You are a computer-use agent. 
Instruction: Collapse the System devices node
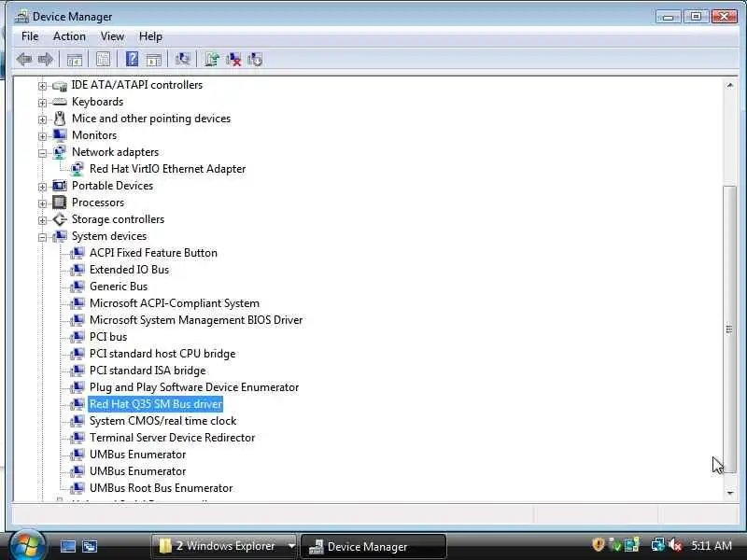(x=42, y=237)
